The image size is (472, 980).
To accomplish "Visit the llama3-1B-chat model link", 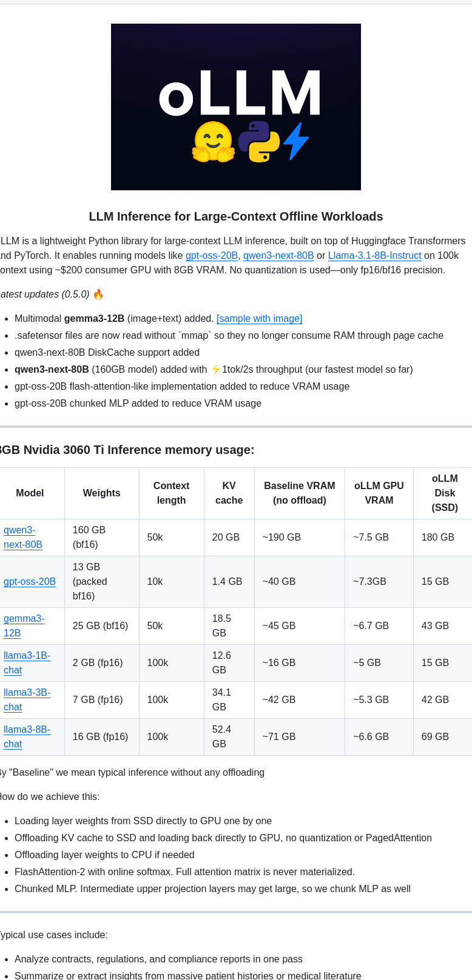I will [x=27, y=663].
